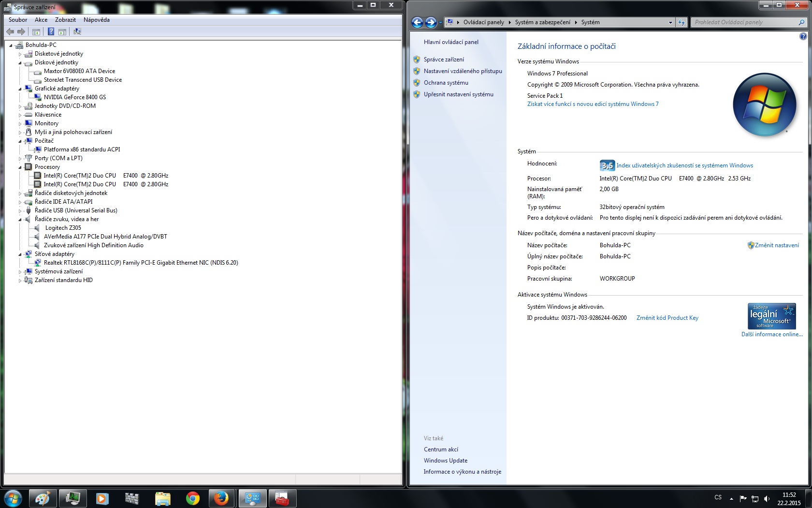This screenshot has height=508, width=812.
Task: Show hidden tray icons arrow
Action: [731, 499]
